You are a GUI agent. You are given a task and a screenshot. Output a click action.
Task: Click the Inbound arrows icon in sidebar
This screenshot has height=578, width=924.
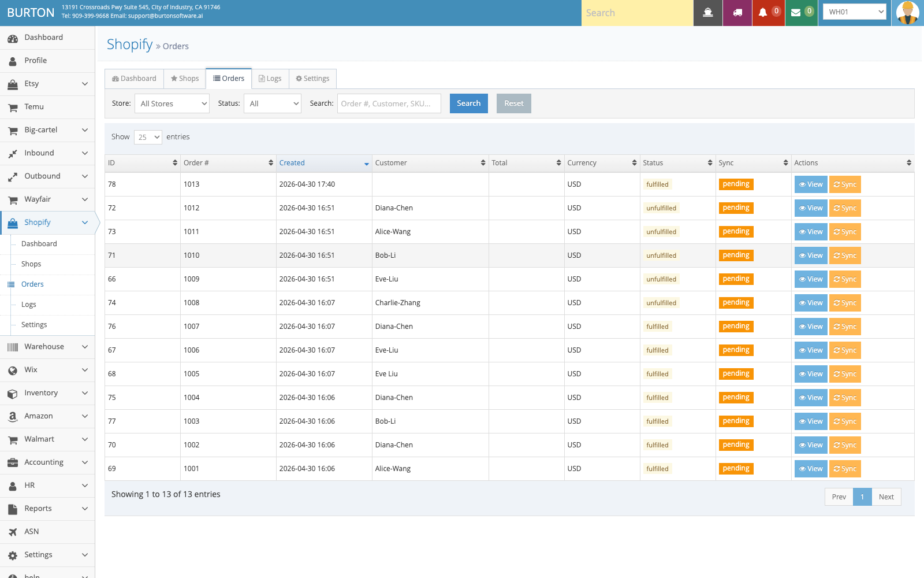[13, 154]
